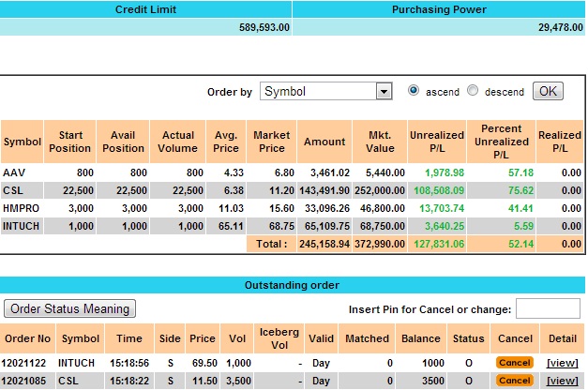The height and width of the screenshot is (390, 588).
Task: Click the Credit Limit header
Action: coord(146,9)
